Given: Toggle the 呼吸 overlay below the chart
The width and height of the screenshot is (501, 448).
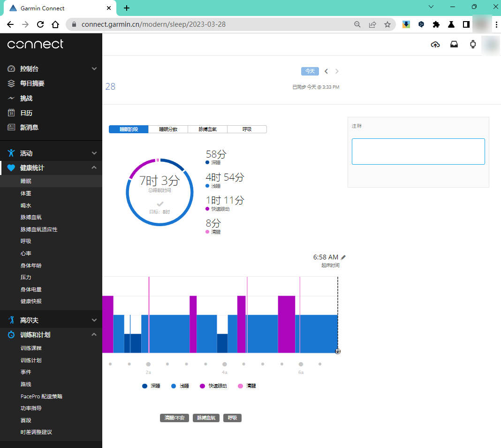Looking at the screenshot, I should [232, 418].
